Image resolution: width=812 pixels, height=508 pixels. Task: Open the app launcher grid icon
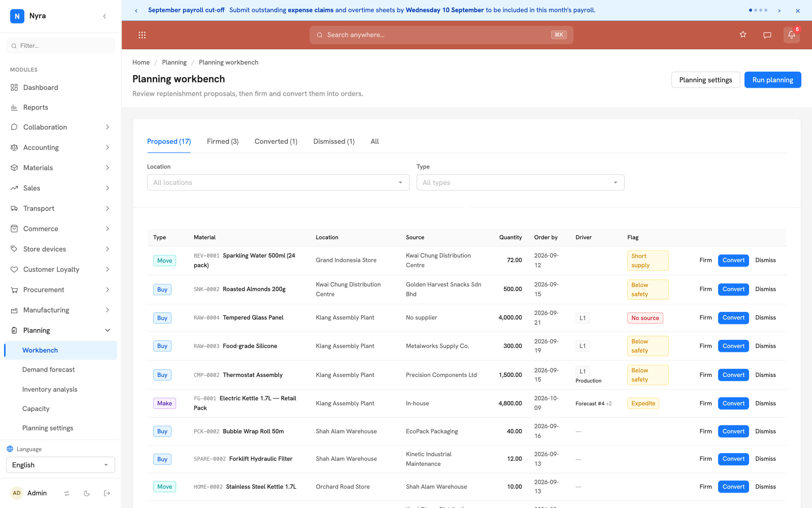point(142,35)
